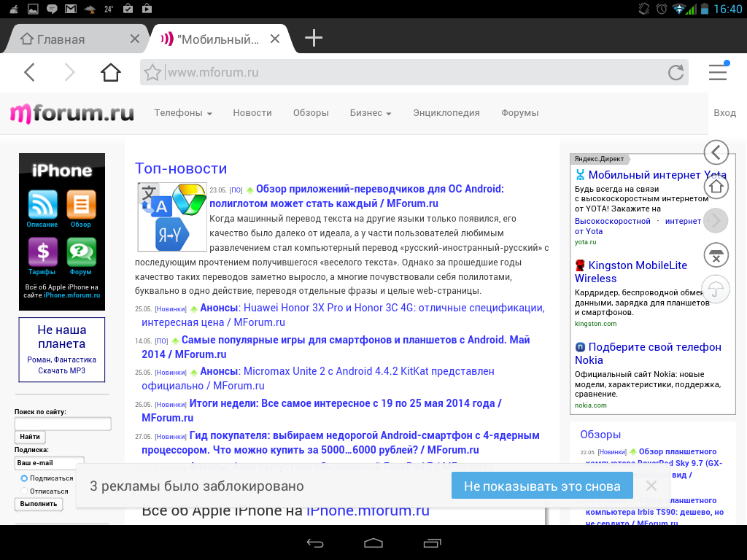The width and height of the screenshot is (747, 560).
Task: Open the Huawei Honor 3X Pro news link
Action: coord(343,315)
